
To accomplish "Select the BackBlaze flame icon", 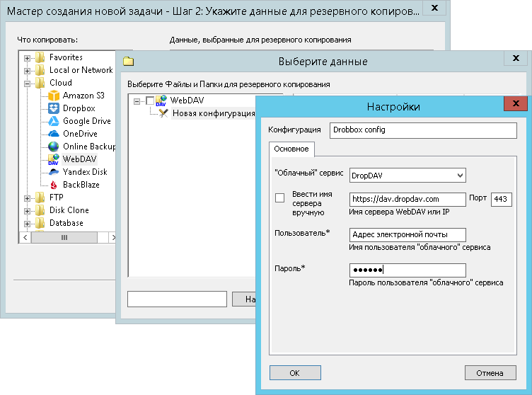I will [x=54, y=185].
